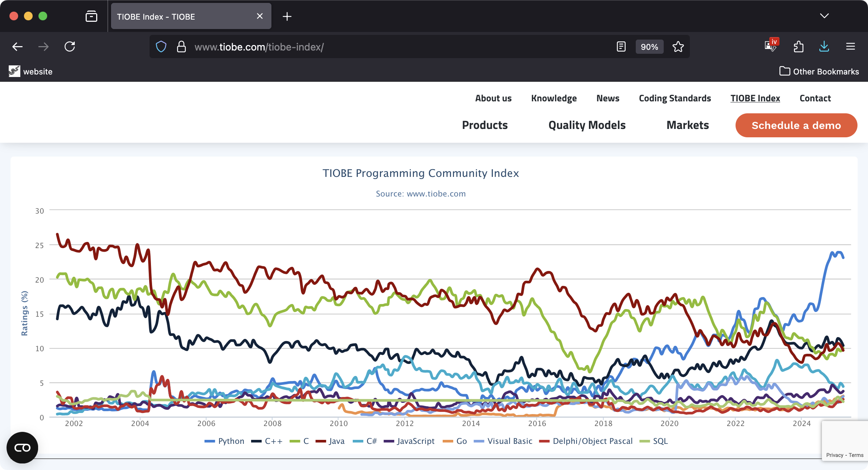
Task: Click the Source: www.tiobe.com subtitle
Action: point(421,194)
